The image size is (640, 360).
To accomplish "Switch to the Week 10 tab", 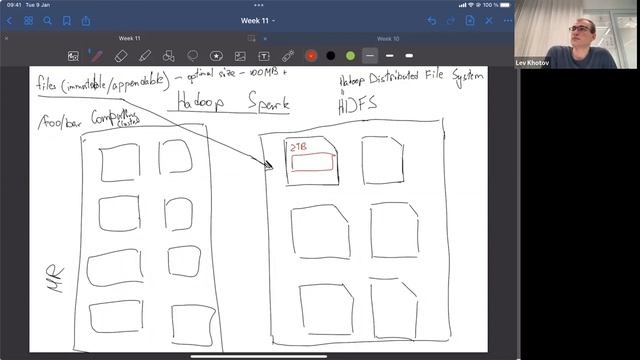I will pyautogui.click(x=388, y=39).
